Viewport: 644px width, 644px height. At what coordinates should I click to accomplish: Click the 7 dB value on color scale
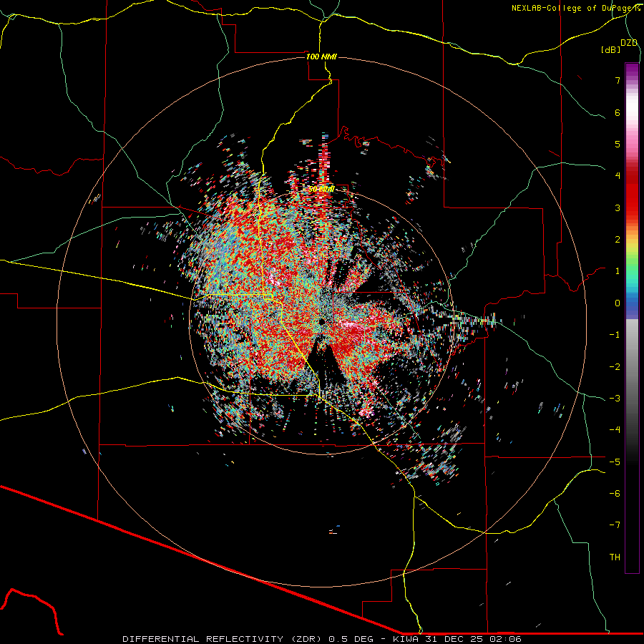[x=618, y=80]
